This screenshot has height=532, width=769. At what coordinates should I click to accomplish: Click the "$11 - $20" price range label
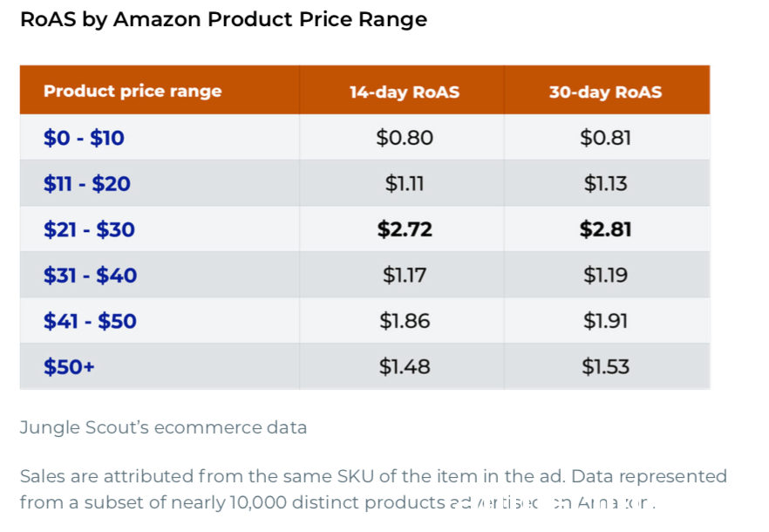(x=87, y=184)
